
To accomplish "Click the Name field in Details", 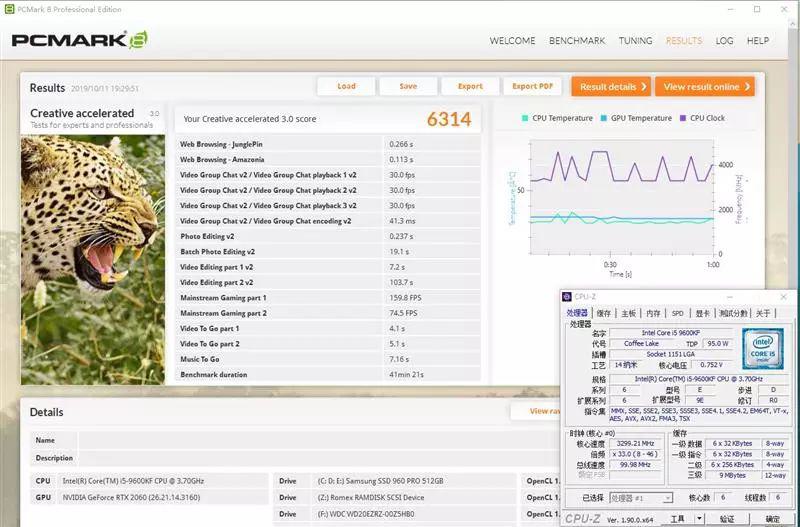I will point(319,440).
